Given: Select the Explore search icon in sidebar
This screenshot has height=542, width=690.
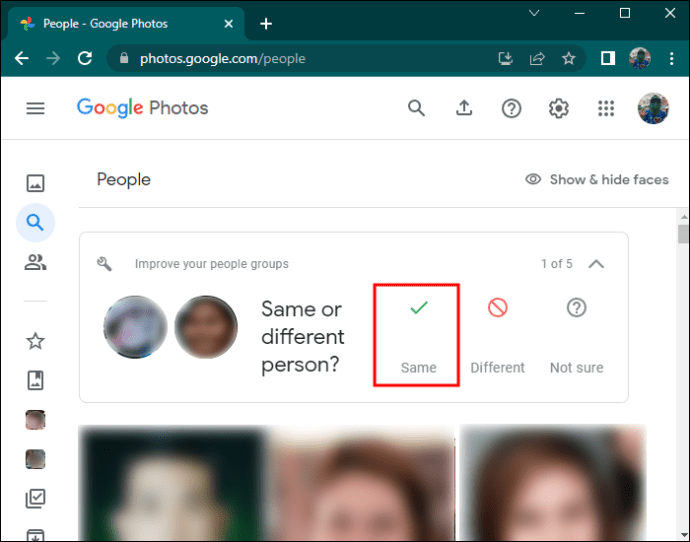Looking at the screenshot, I should pos(35,223).
